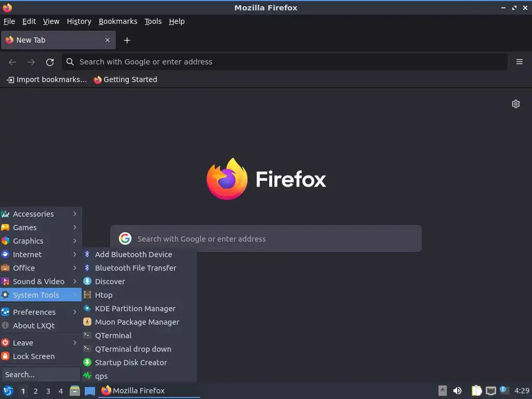The image size is (532, 399).
Task: Launch QTerminal drop down
Action: 139,349
